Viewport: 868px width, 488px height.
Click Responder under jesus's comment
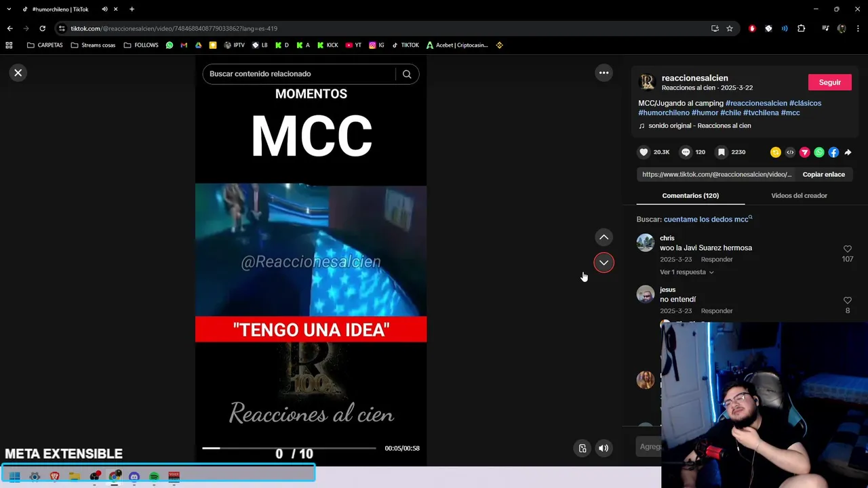coord(717,311)
